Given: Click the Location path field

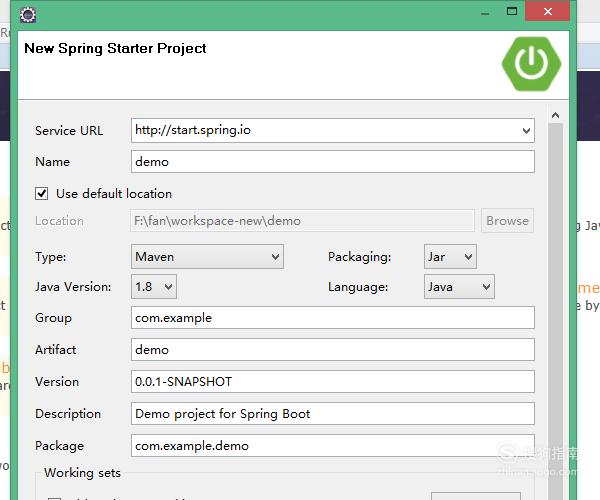Looking at the screenshot, I should coord(302,221).
